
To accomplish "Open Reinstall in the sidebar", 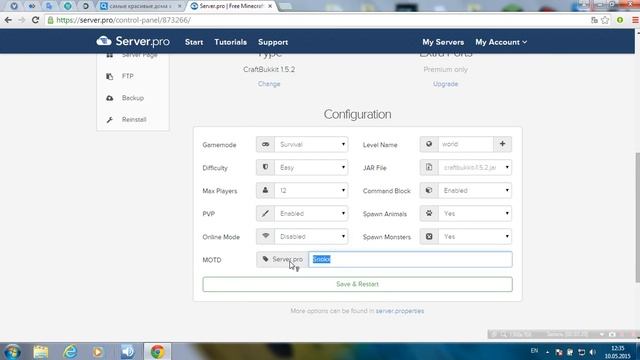I will coord(133,120).
